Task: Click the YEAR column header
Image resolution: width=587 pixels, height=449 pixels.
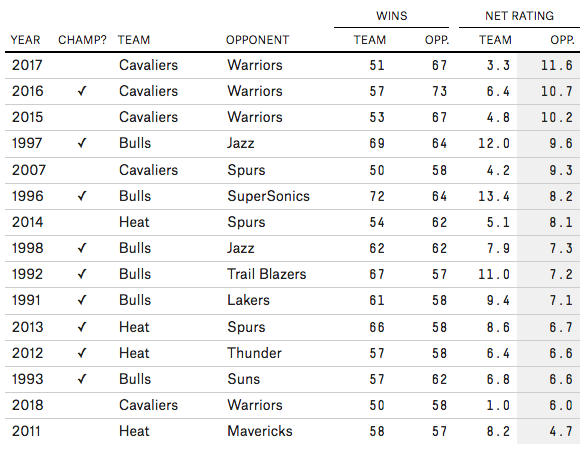Action: 25,40
